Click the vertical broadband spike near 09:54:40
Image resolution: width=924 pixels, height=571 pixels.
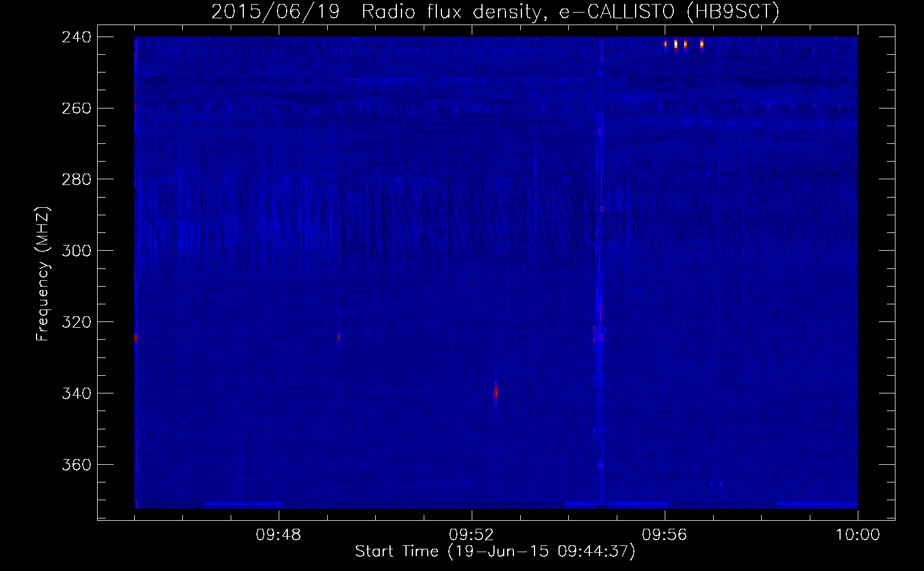tap(600, 272)
